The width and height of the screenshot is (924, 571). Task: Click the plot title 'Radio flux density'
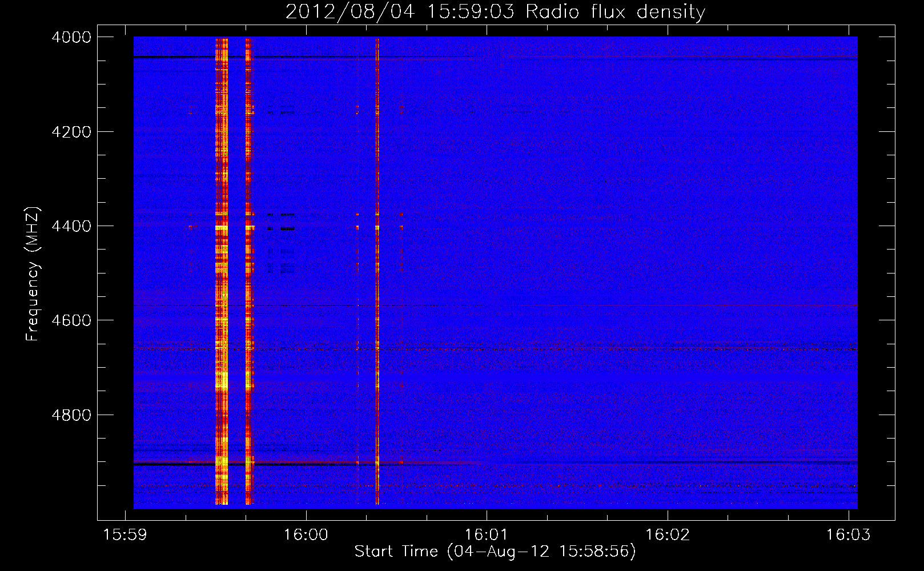[x=615, y=11]
